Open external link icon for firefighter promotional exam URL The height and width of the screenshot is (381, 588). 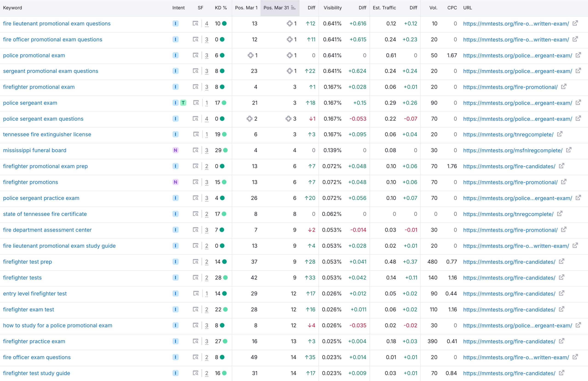564,87
